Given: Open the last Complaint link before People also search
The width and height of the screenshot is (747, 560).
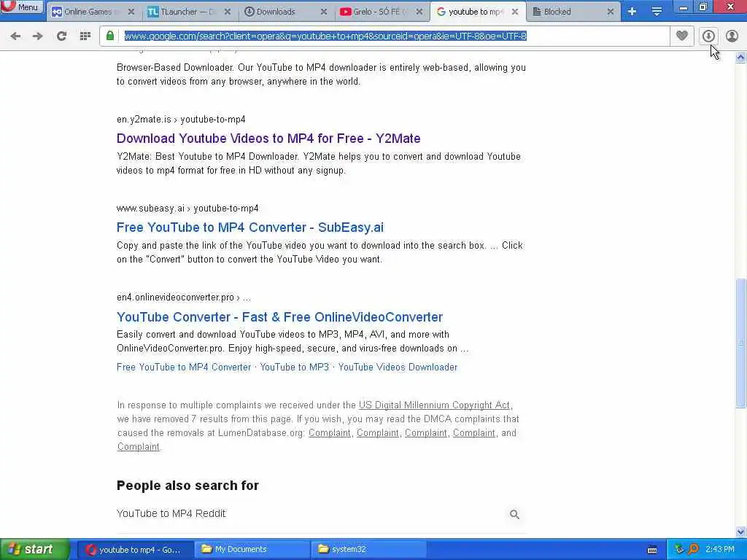Looking at the screenshot, I should click(x=138, y=447).
